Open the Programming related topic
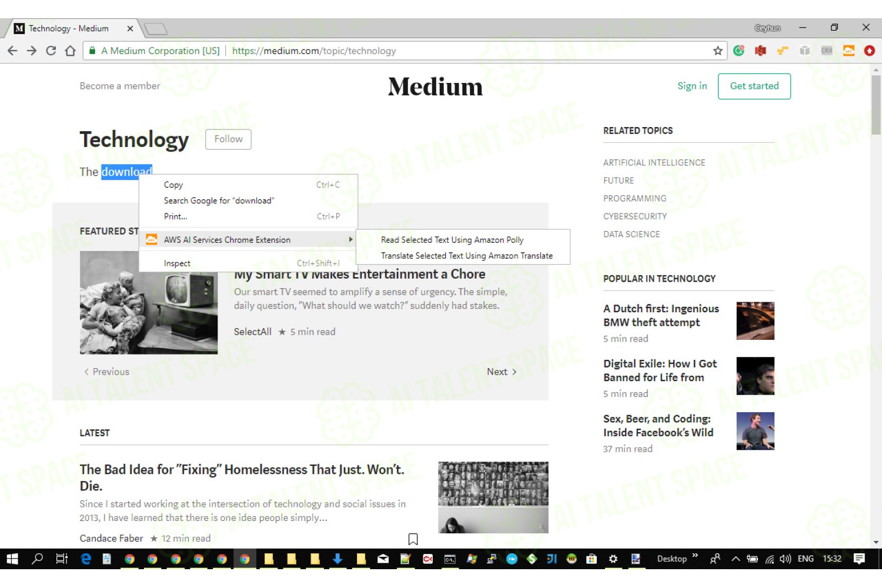 point(634,198)
